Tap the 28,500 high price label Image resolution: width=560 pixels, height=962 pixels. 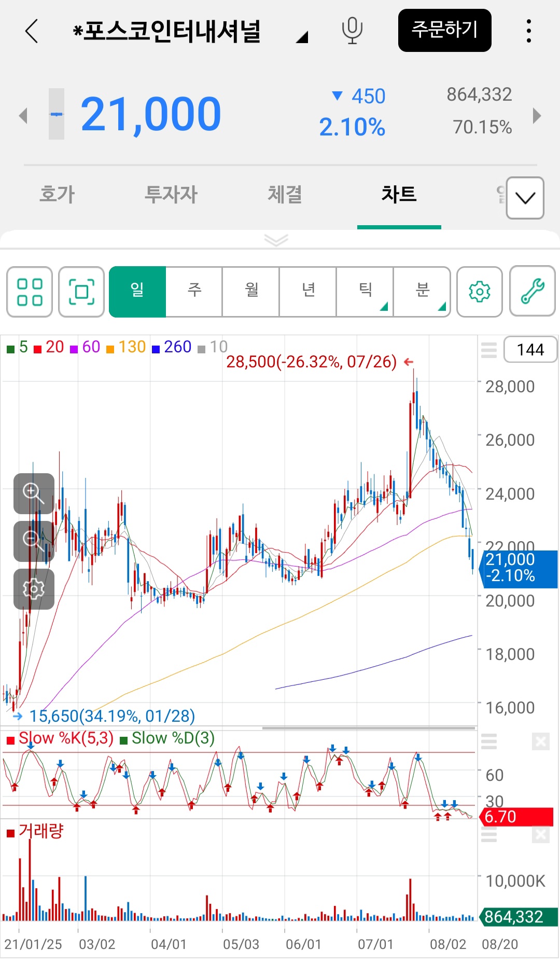pos(311,362)
